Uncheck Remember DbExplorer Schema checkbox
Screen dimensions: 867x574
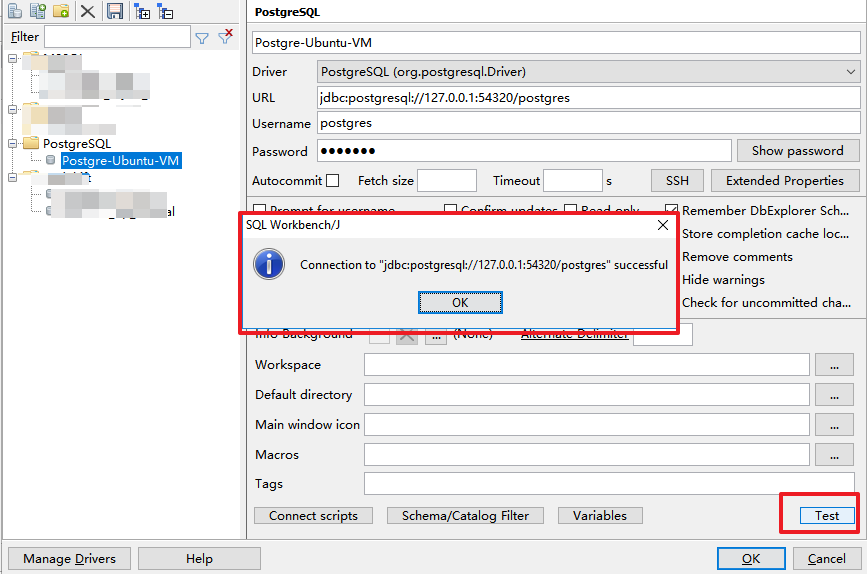click(x=671, y=211)
